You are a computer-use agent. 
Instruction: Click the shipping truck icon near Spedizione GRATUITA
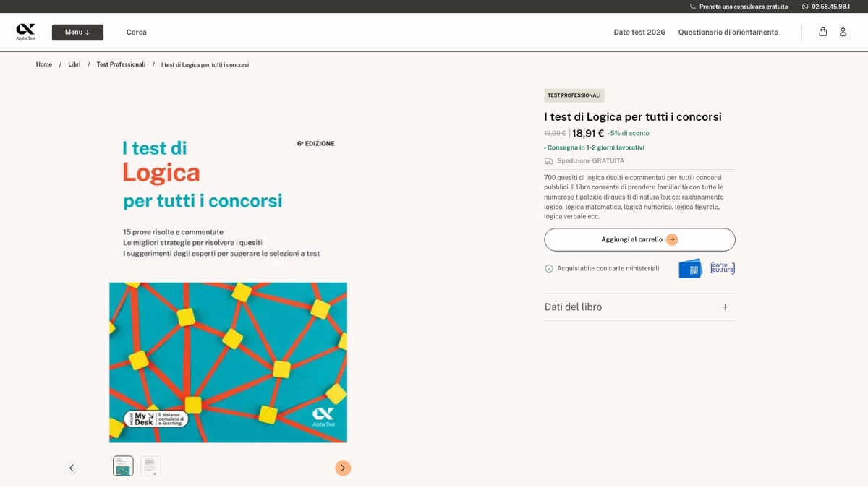548,160
